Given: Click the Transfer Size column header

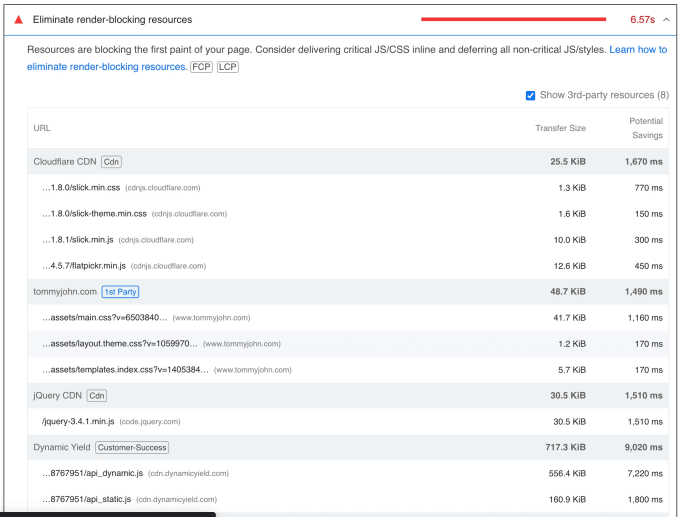Looking at the screenshot, I should coord(560,128).
